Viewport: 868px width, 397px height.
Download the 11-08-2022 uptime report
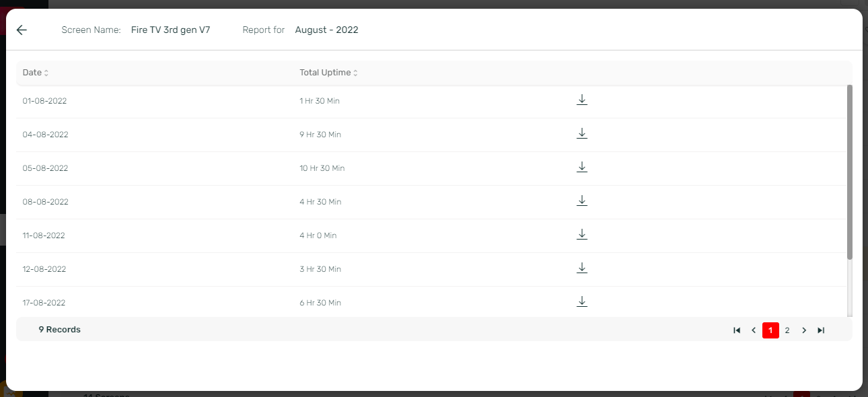pos(582,235)
